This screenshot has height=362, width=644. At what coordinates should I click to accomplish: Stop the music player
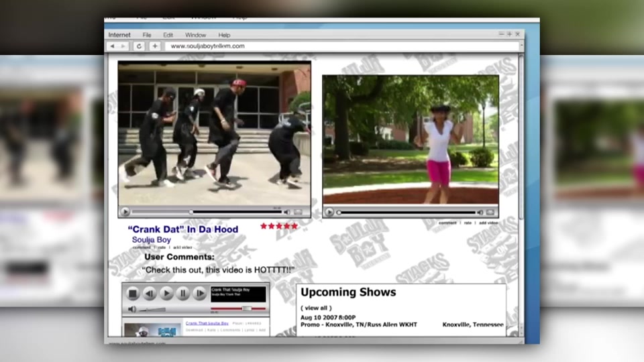132,294
